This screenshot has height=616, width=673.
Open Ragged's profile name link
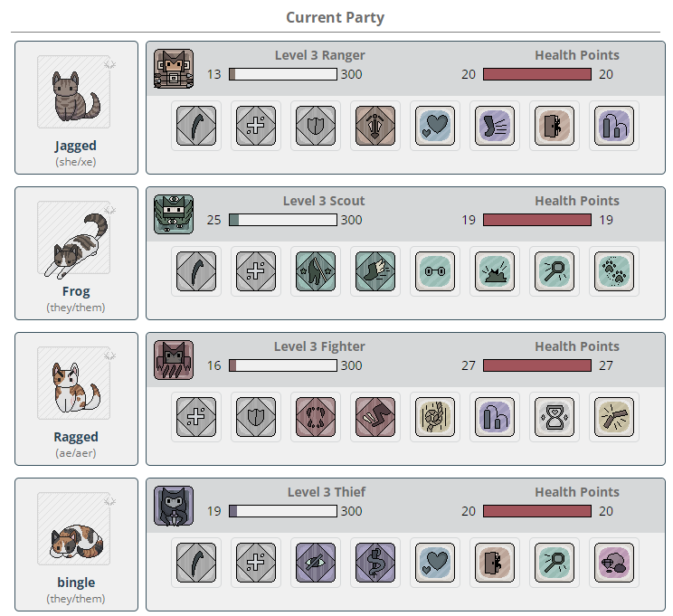(x=76, y=437)
